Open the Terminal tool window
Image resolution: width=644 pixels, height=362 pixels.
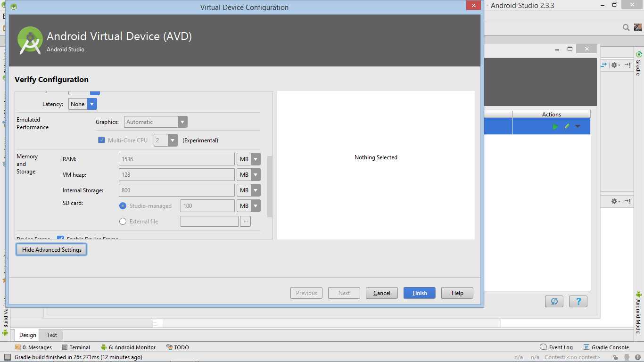[76, 347]
